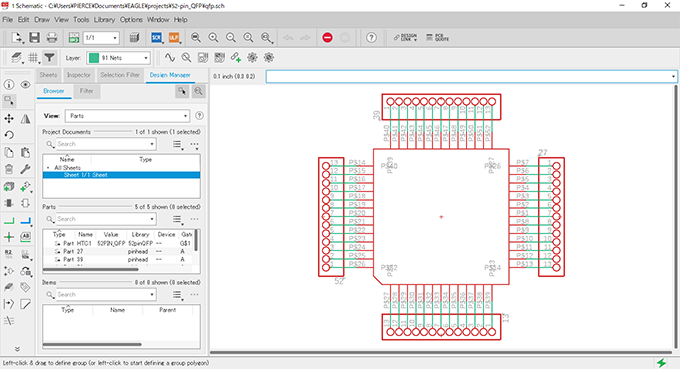The image size is (680, 369).
Task: Select the Mirror tool
Action: coord(26,118)
